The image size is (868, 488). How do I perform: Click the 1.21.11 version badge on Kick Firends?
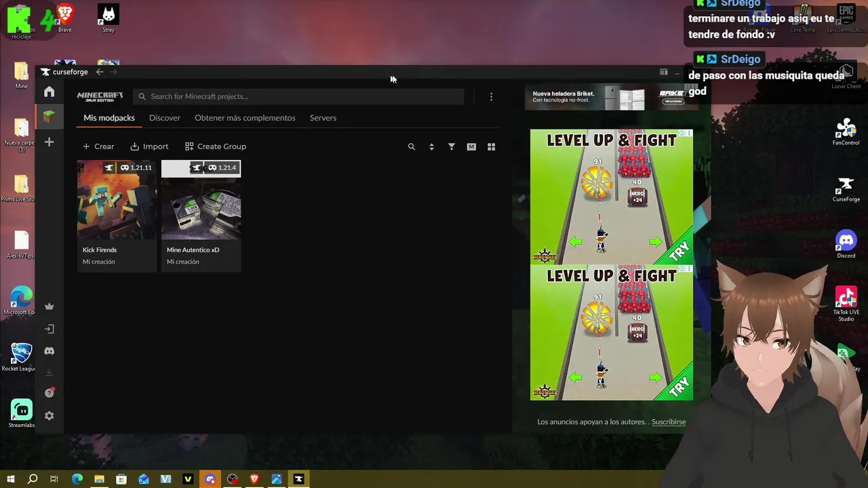click(x=136, y=167)
